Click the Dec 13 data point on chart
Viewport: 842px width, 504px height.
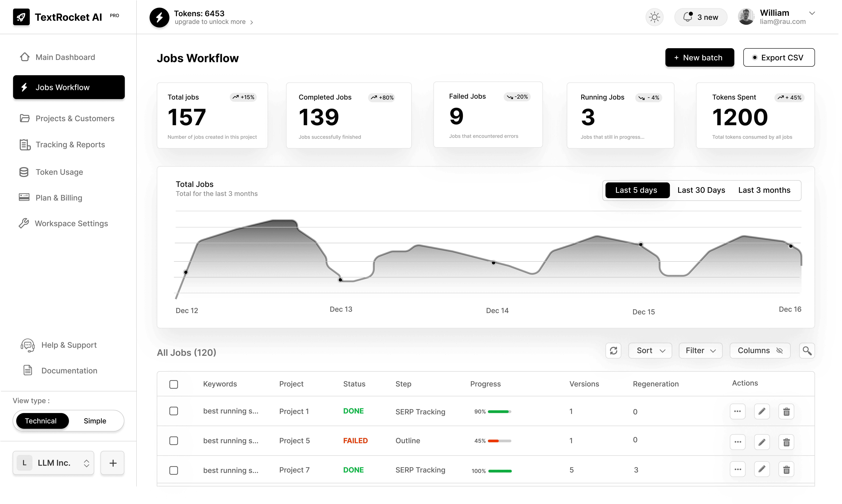pos(340,280)
